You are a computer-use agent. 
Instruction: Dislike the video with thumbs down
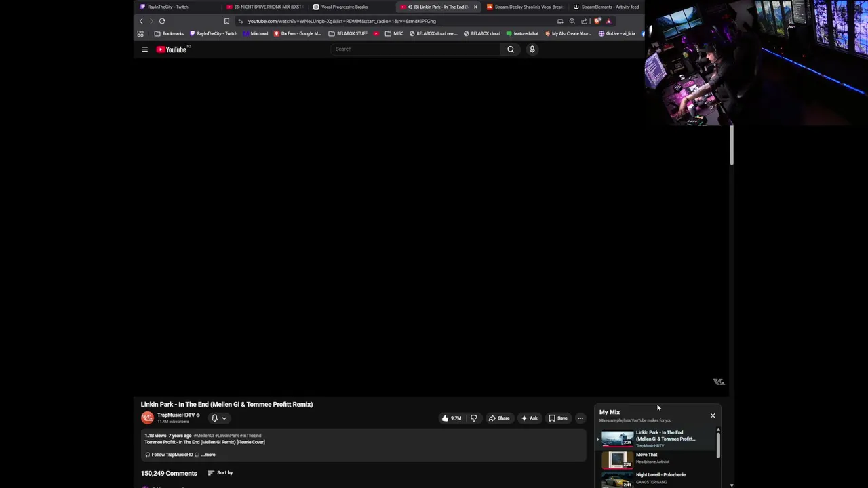473,418
